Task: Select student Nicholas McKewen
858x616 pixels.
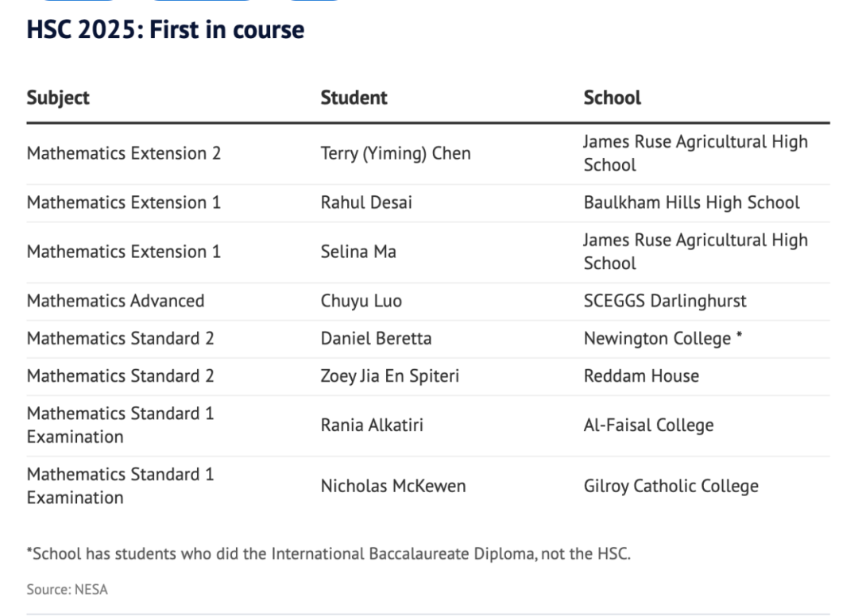Action: tap(392, 486)
